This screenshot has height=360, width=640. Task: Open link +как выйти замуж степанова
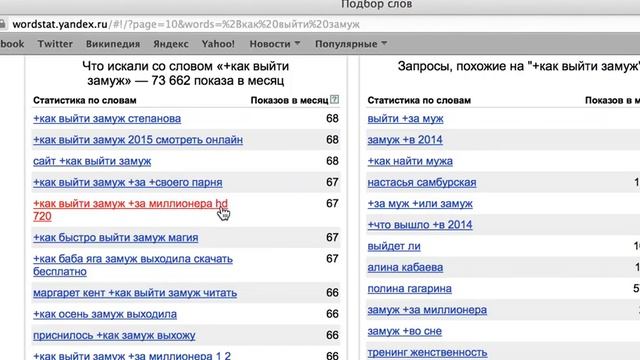click(x=107, y=119)
